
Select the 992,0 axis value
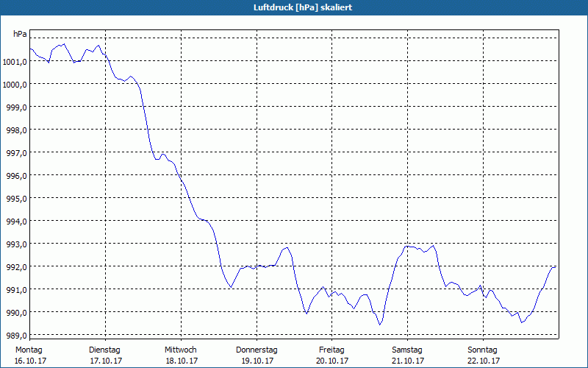16,267
